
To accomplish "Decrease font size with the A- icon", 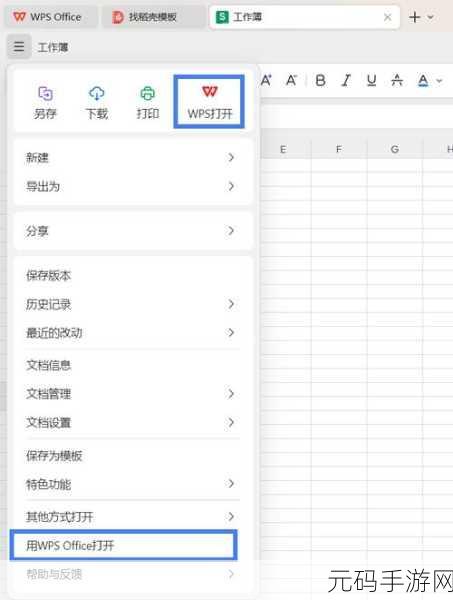I will pyautogui.click(x=292, y=80).
